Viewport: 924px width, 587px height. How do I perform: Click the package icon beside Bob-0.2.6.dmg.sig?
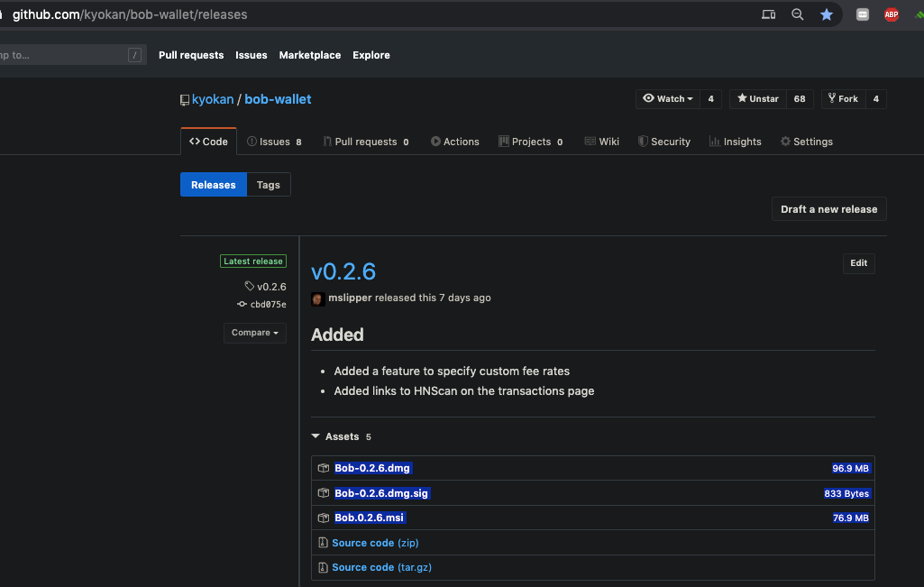323,492
